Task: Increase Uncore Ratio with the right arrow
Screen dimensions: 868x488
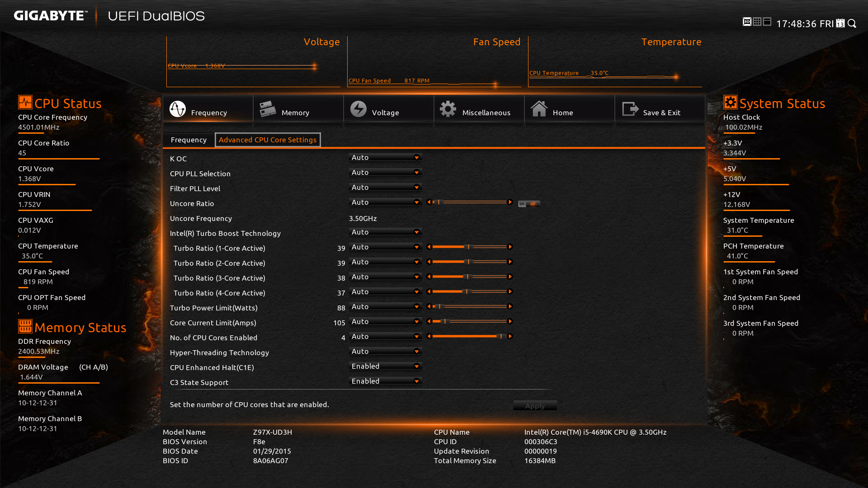Action: (510, 202)
